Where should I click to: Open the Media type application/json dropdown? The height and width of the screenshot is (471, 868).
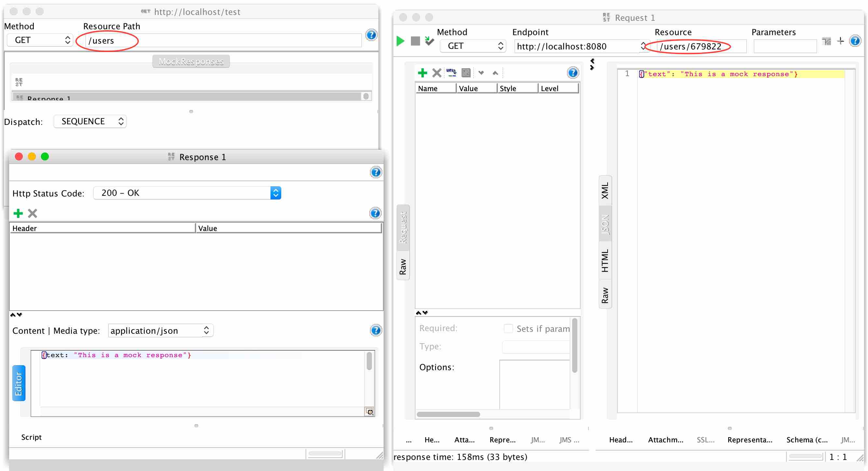[x=160, y=331]
